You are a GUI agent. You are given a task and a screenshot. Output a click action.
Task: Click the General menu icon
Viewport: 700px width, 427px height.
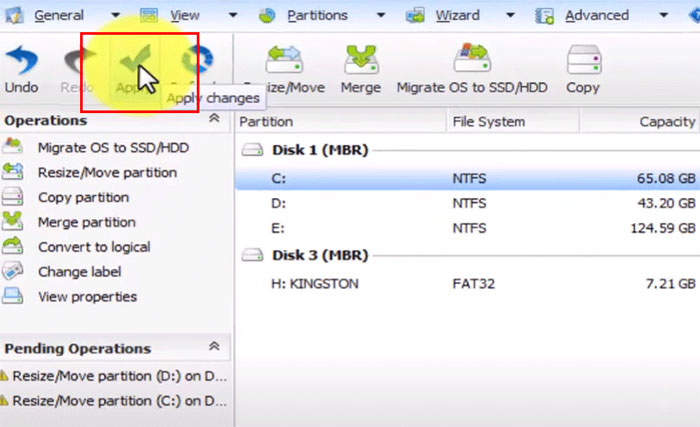click(x=13, y=16)
